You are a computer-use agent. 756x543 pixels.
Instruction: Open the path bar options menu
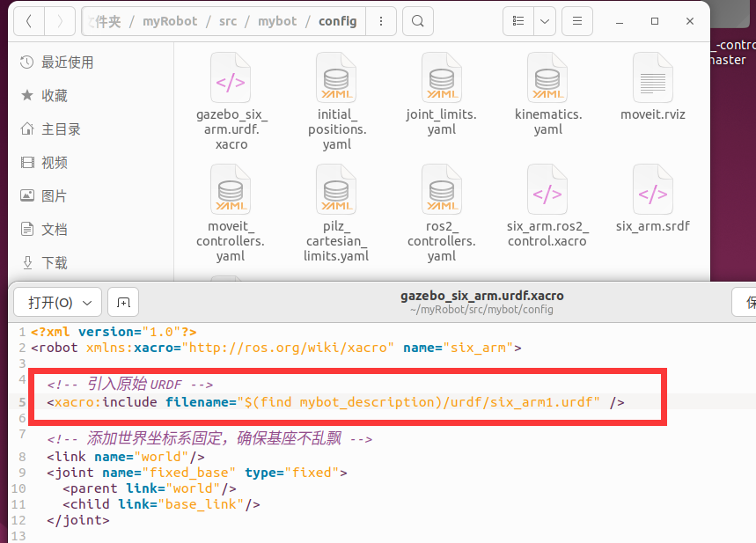[381, 21]
